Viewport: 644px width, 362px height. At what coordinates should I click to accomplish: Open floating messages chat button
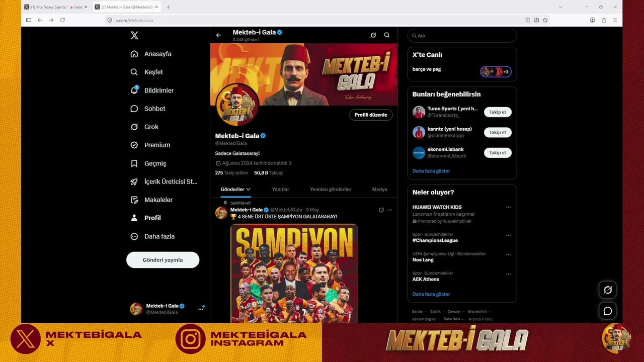tap(608, 311)
